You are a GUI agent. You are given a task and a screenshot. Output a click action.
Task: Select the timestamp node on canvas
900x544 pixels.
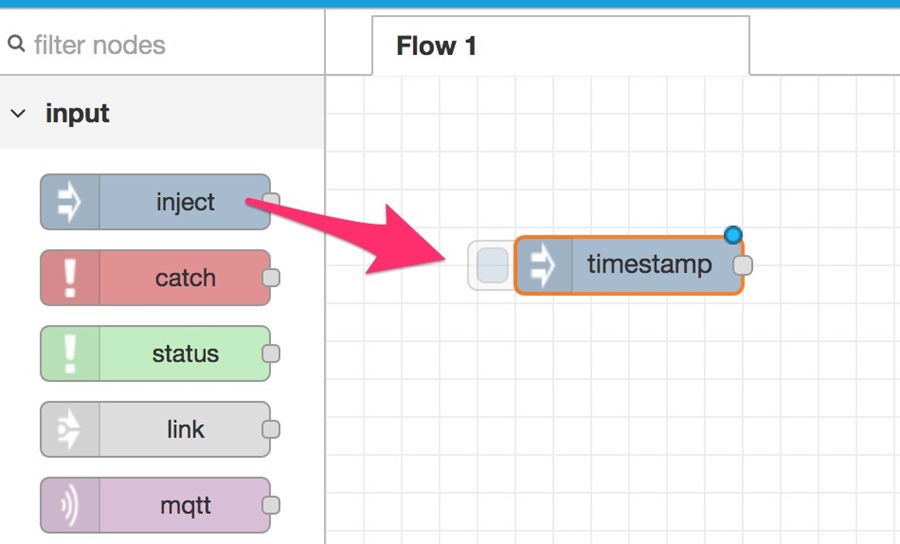[x=629, y=265]
